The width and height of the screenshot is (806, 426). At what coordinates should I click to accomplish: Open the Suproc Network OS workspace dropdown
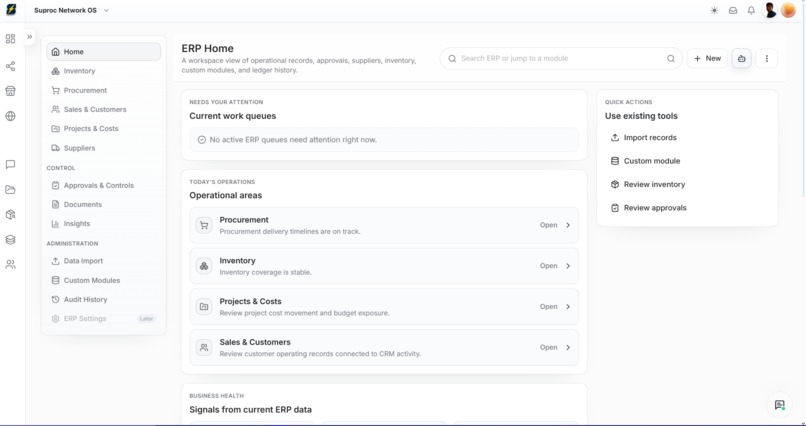pos(71,10)
